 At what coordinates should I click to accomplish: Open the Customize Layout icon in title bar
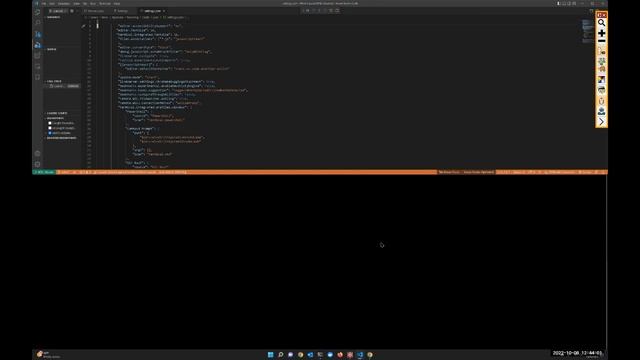click(x=574, y=3)
